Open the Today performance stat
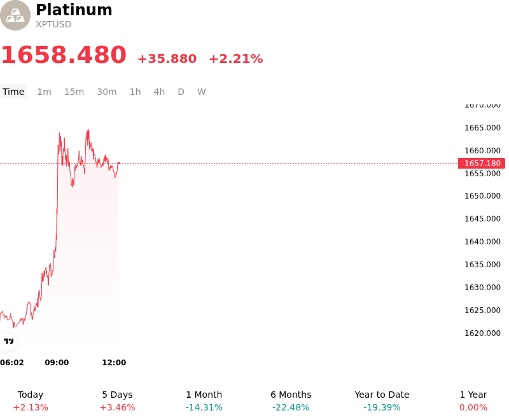This screenshot has height=420, width=509. (x=31, y=401)
